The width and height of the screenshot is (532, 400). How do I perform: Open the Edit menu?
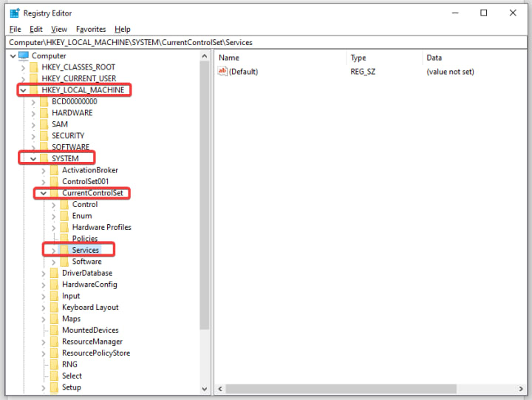tap(36, 29)
